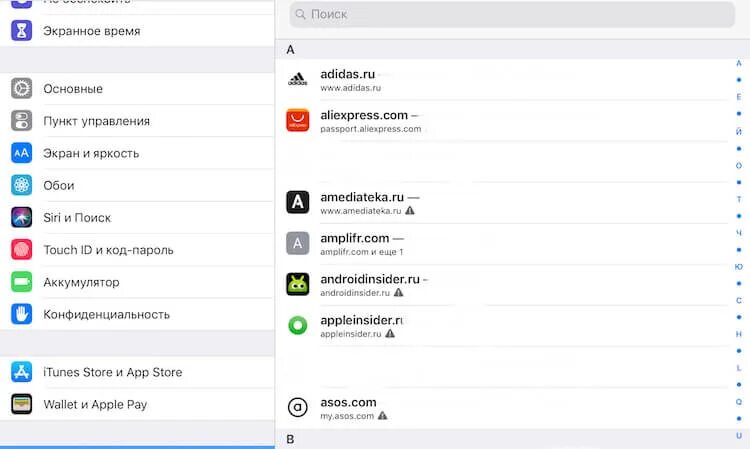The height and width of the screenshot is (449, 750).
Task: Tap the App Store icon in sidebar
Action: click(x=22, y=372)
